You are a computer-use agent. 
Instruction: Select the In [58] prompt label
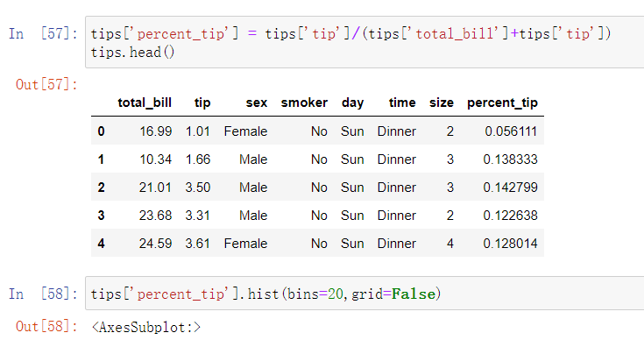point(44,294)
